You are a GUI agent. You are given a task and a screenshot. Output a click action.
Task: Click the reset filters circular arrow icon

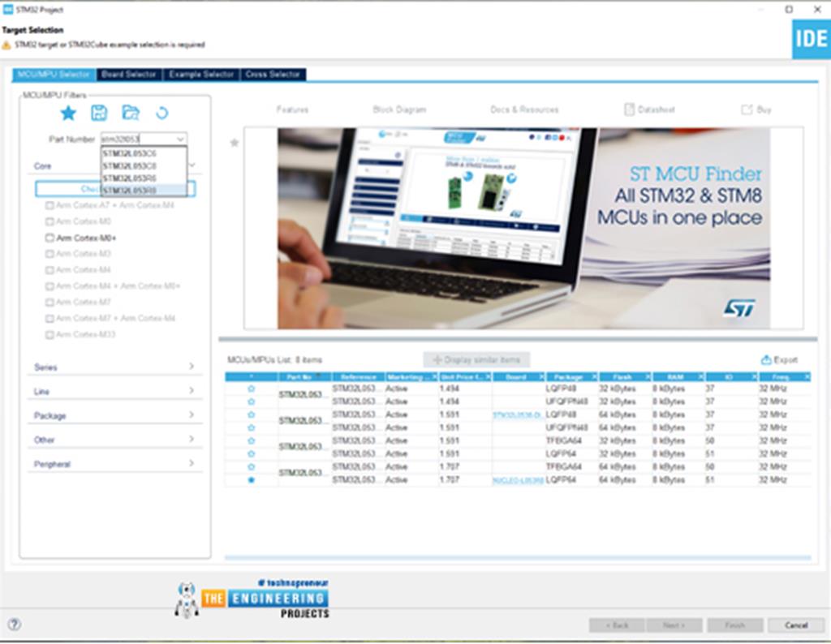tap(161, 113)
